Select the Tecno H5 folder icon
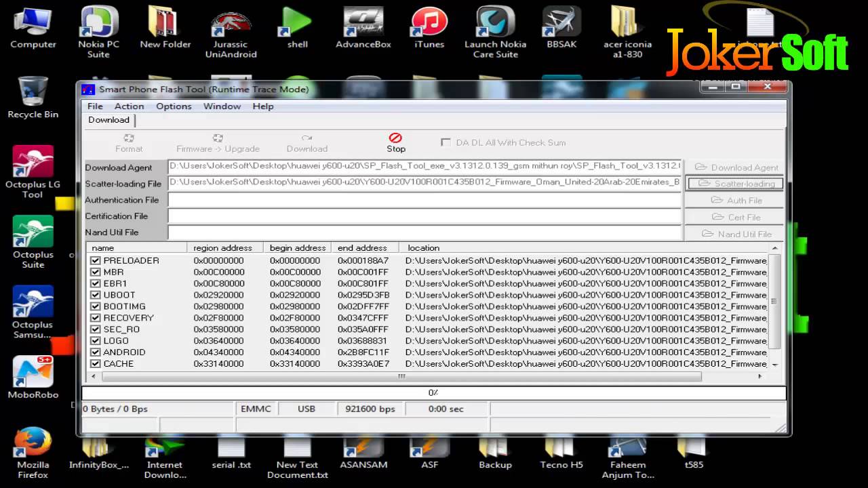Screen dimensions: 868x488 [561, 453]
